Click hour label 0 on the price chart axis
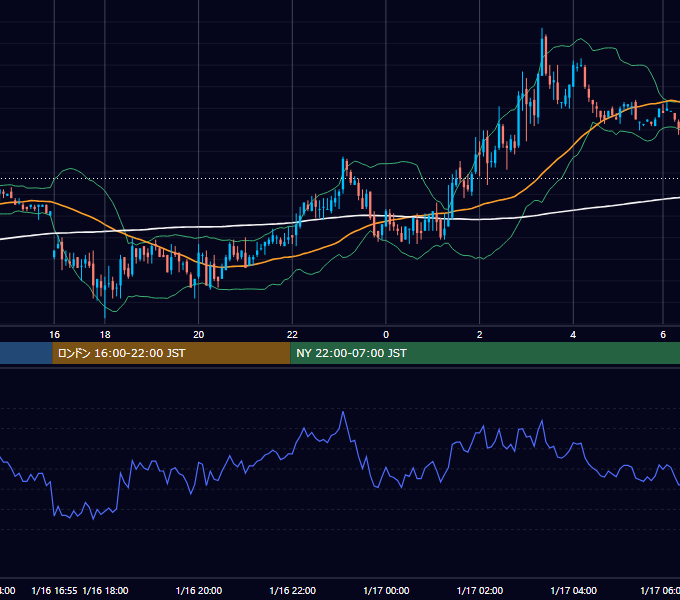 386,335
